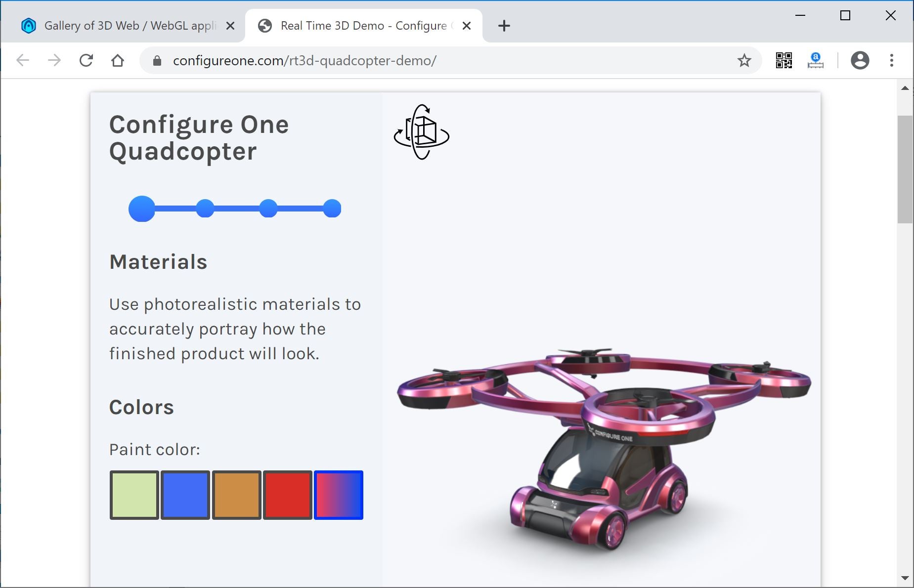
Task: Select the red-blue gradient paint color
Action: pos(339,495)
